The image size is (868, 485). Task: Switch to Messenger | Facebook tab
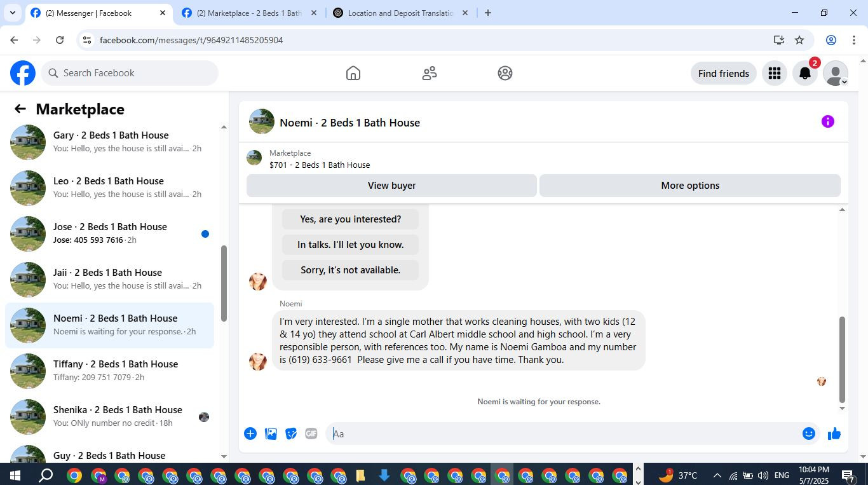click(97, 13)
